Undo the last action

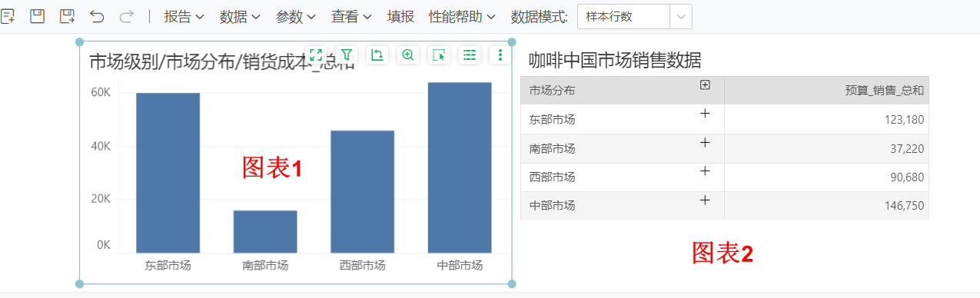pyautogui.click(x=97, y=16)
